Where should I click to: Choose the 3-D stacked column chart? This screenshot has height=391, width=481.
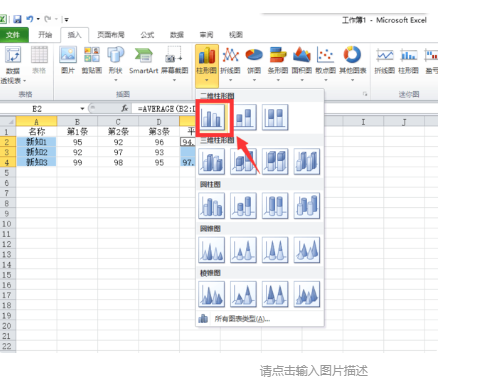[243, 162]
